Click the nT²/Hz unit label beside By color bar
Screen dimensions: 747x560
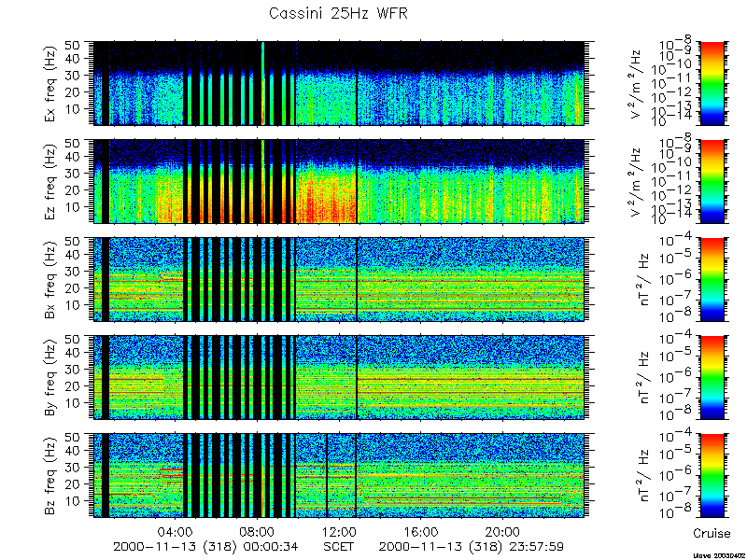pos(645,378)
